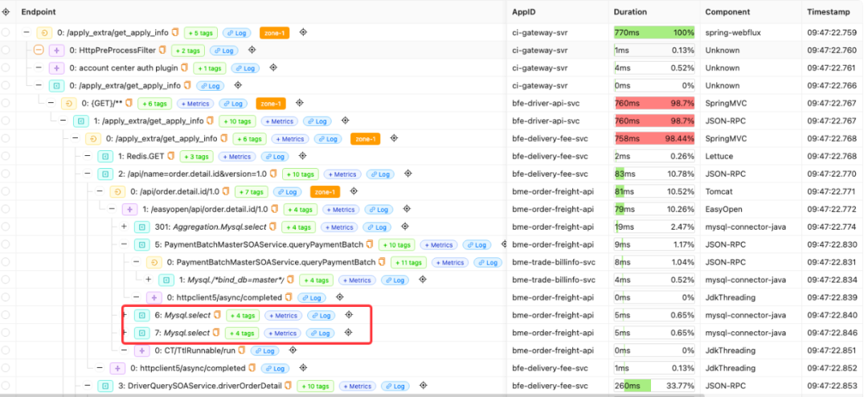The height and width of the screenshot is (397, 868).
Task: Expand the 1: Mysql./*bind_db=master*/ node
Action: (149, 280)
